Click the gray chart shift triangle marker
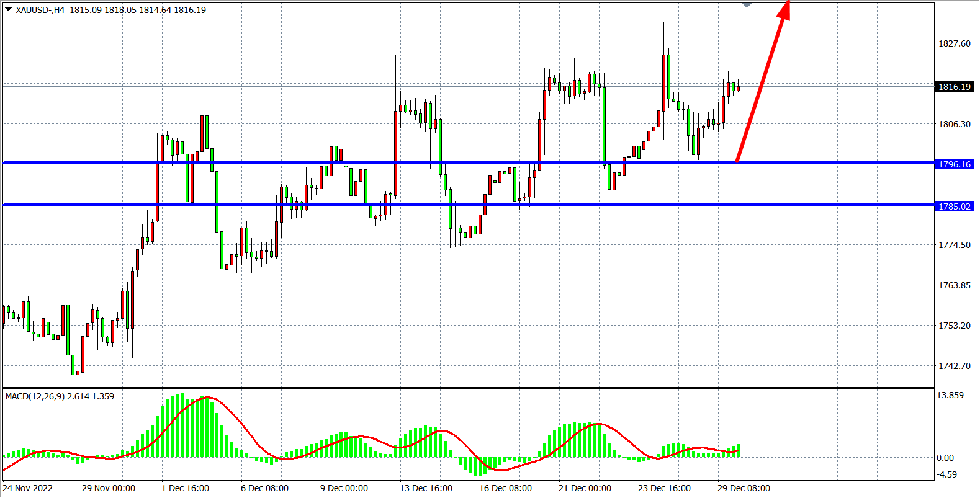This screenshot has height=498, width=980. [x=747, y=5]
